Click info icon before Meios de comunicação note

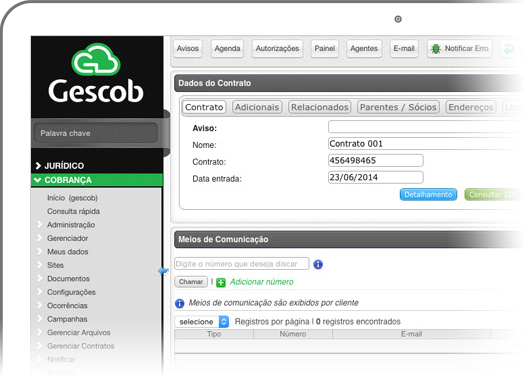179,303
